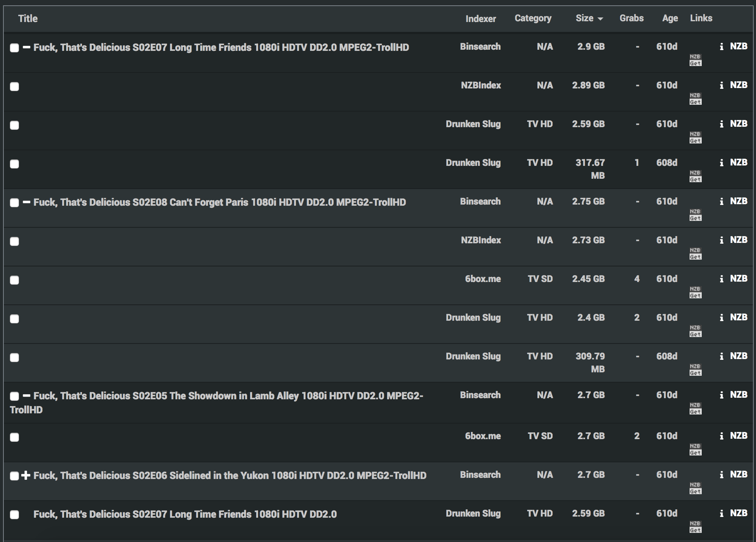Show info for 317.67 MB Drunken Slug result
The height and width of the screenshot is (542, 756).
(x=721, y=163)
